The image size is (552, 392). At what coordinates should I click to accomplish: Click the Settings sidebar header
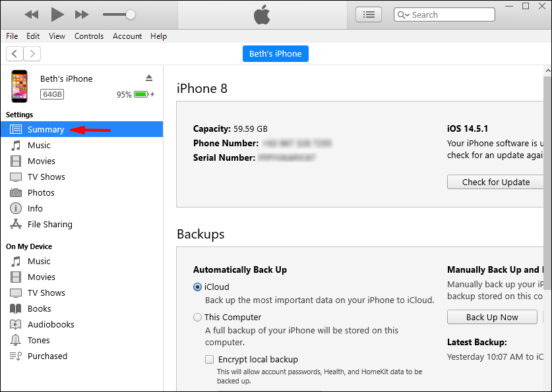click(19, 115)
